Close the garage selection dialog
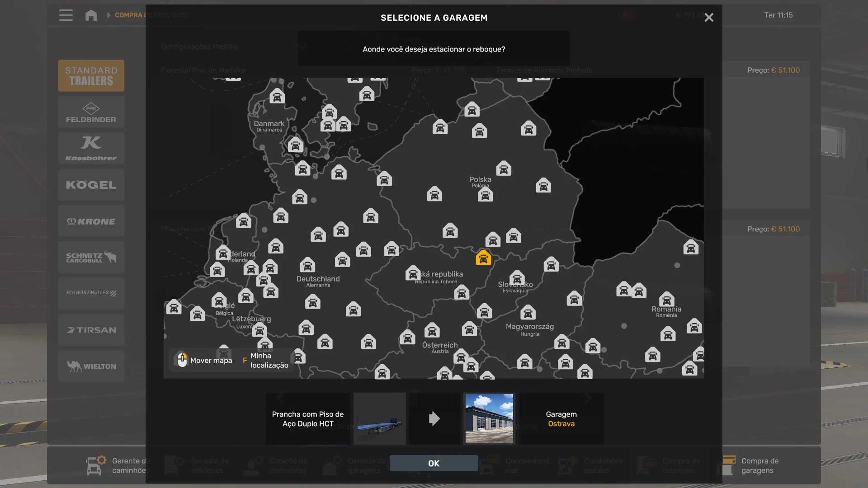This screenshot has width=868, height=488. (x=709, y=18)
